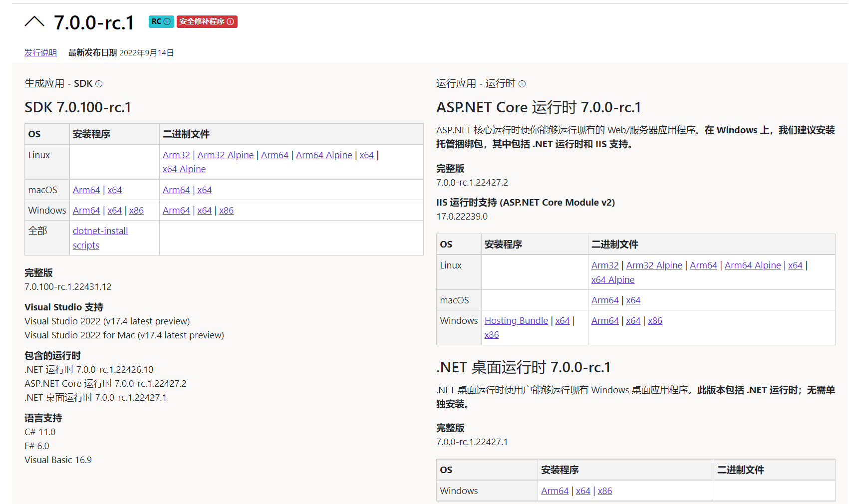Click .NET 运行时 7.0.0-rc.1.22426.10 line
The image size is (849, 504).
coord(89,369)
